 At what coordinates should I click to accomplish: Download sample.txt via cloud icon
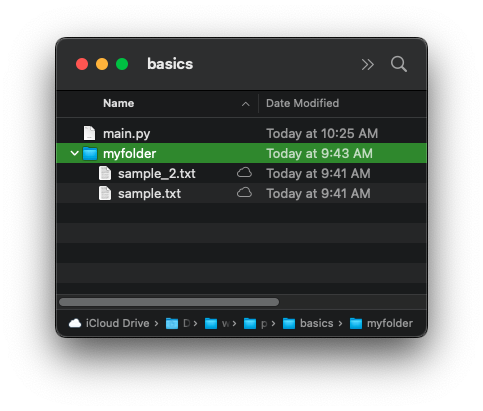click(x=244, y=193)
